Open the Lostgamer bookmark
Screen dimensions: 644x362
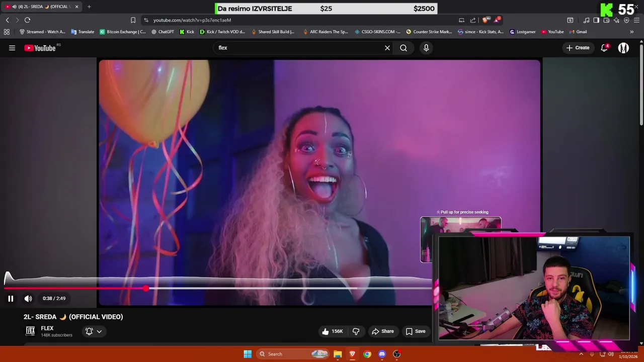click(523, 32)
